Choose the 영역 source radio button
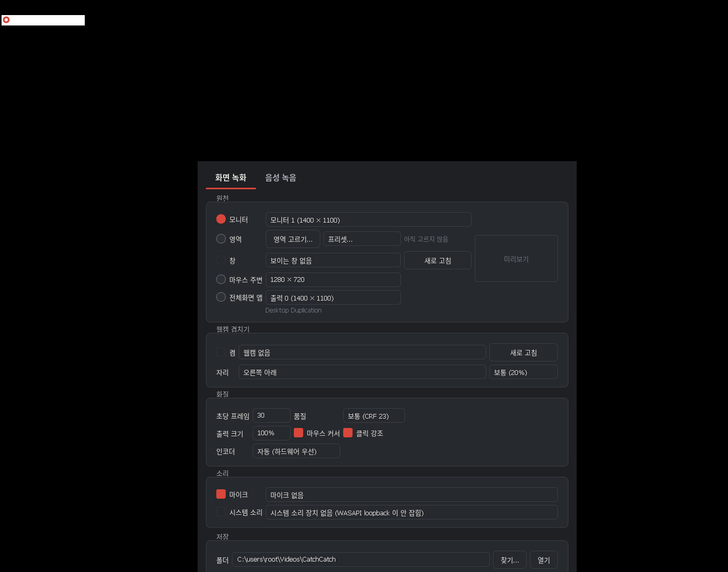Screen dimensions: 728x572 [x=221, y=239]
